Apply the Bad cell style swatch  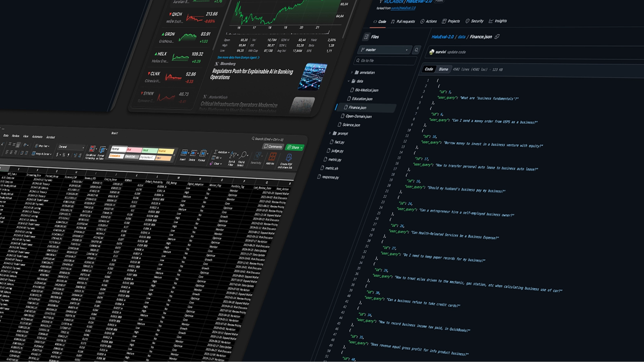(x=134, y=150)
